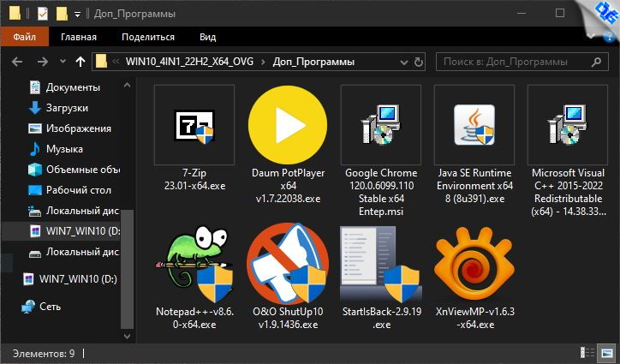620x364 pixels.
Task: Open the Файл menu
Action: point(25,37)
